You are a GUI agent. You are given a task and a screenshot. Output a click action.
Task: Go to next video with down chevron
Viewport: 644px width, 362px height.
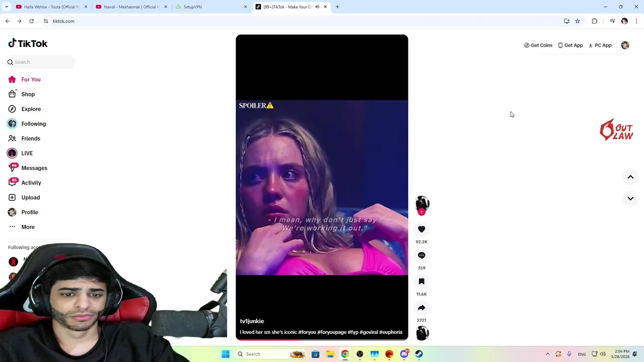click(x=630, y=199)
